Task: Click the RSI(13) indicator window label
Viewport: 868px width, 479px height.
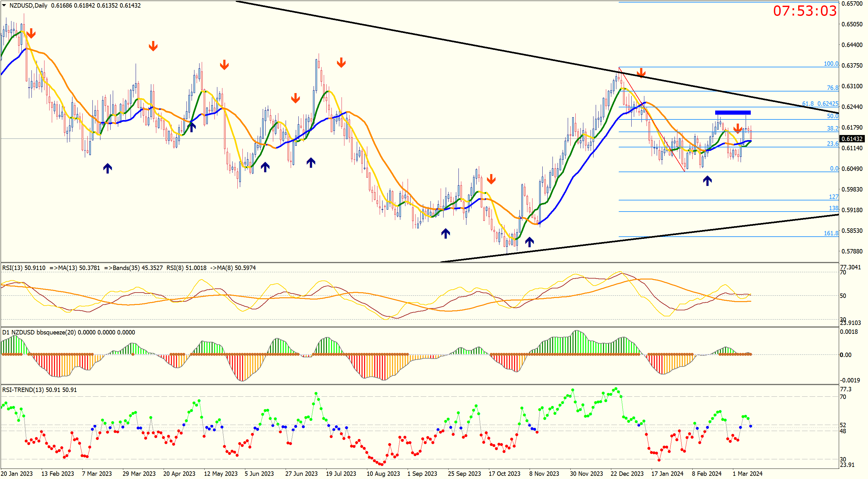Action: pyautogui.click(x=24, y=268)
